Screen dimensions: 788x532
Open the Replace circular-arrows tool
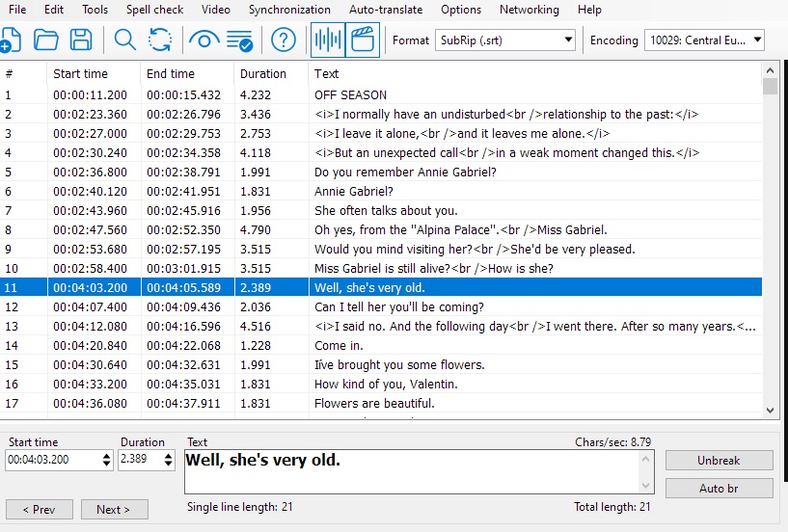pyautogui.click(x=160, y=40)
